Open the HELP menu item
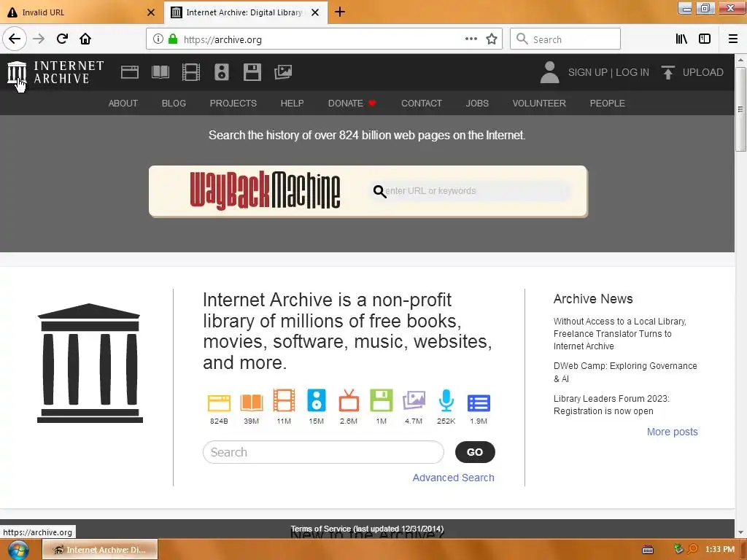The width and height of the screenshot is (747, 560). [292, 104]
